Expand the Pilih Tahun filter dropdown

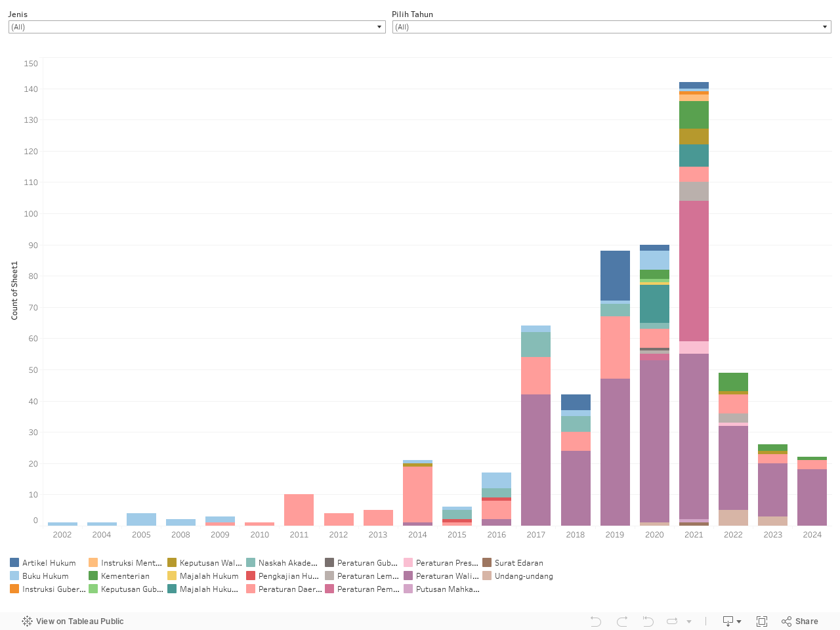coord(612,27)
